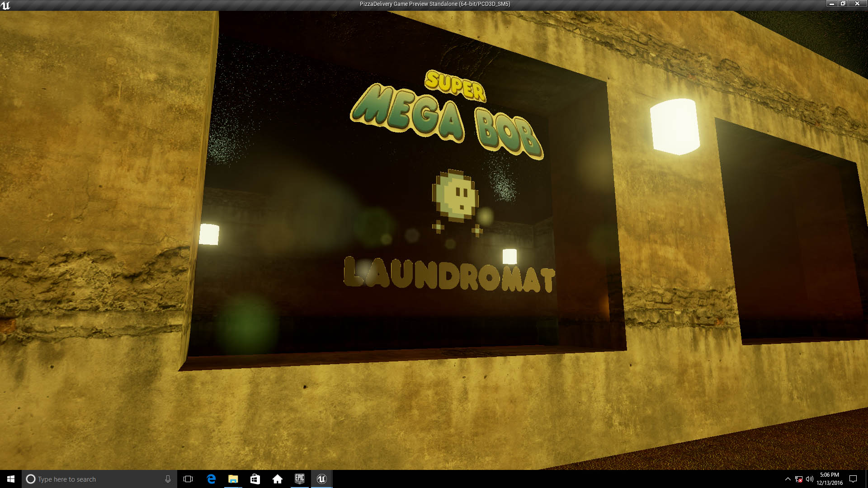Click the Unreal logo in title bar

[x=5, y=5]
